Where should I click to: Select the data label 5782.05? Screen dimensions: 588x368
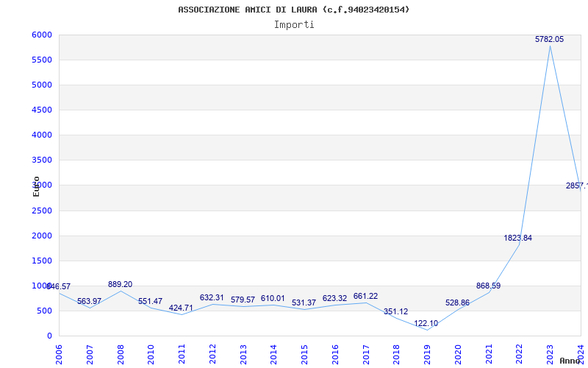[x=549, y=40]
